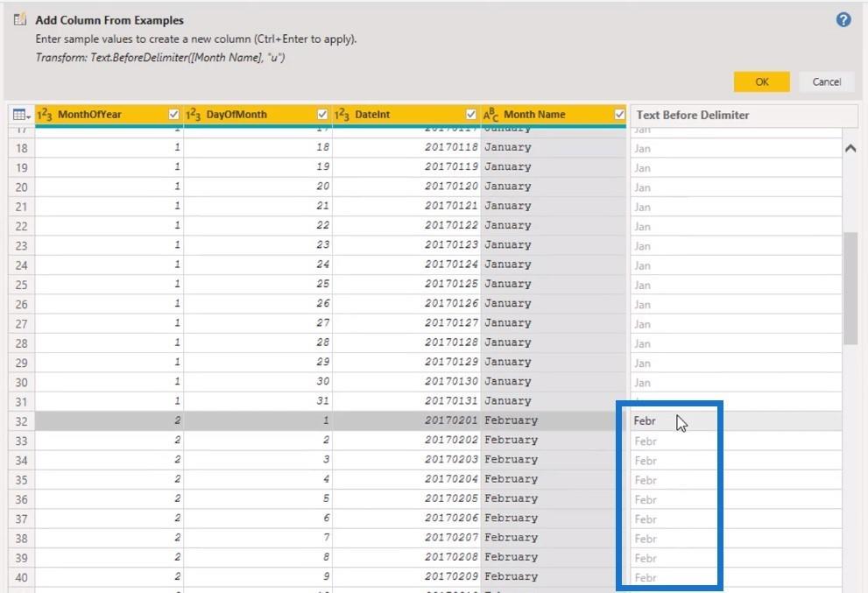The height and width of the screenshot is (593, 868).
Task: Open the table options icon in header corner
Action: (x=22, y=115)
